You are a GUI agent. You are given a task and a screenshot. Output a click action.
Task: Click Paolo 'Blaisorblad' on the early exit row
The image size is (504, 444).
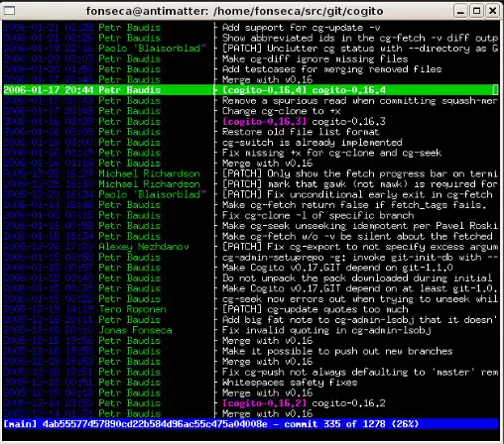point(152,194)
